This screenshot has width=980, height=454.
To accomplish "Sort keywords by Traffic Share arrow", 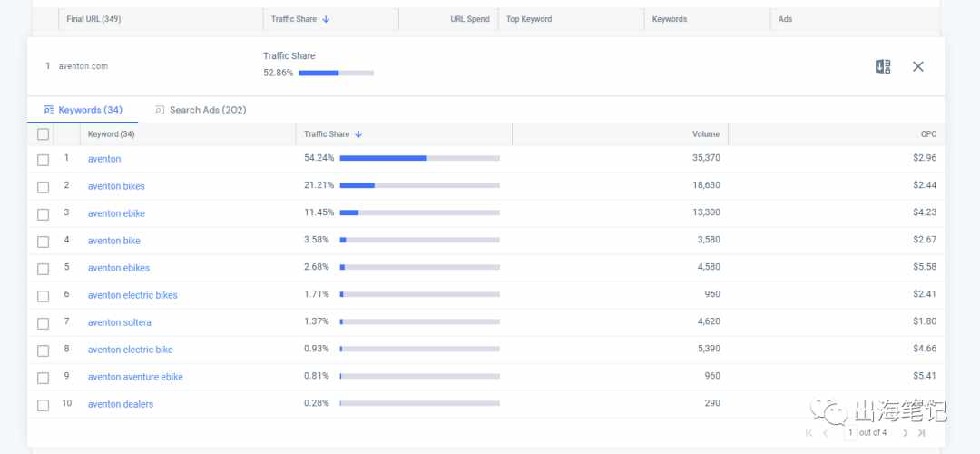I will click(x=358, y=133).
